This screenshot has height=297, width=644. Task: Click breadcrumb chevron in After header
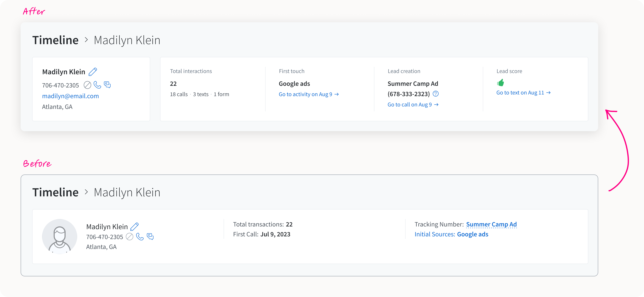tap(86, 40)
